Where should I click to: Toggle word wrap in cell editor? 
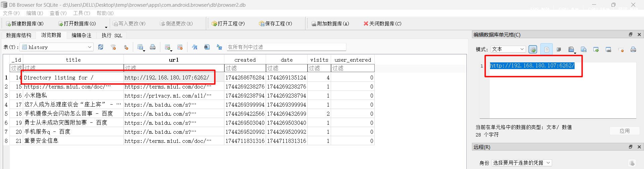coord(546,50)
